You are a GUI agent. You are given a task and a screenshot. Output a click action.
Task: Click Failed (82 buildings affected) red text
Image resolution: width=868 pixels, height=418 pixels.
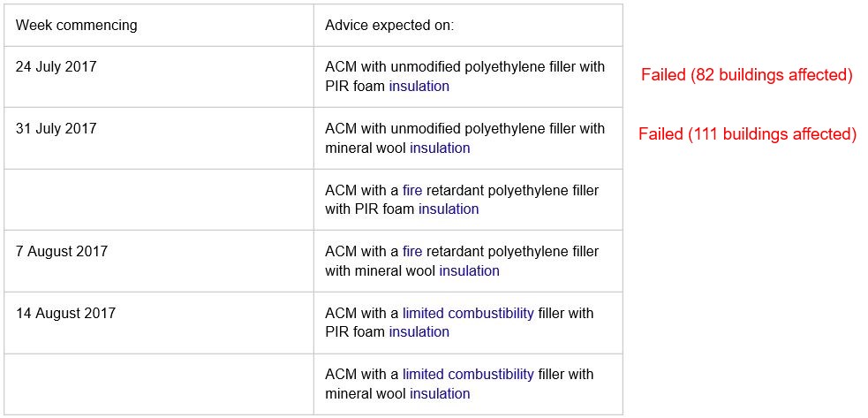(746, 75)
